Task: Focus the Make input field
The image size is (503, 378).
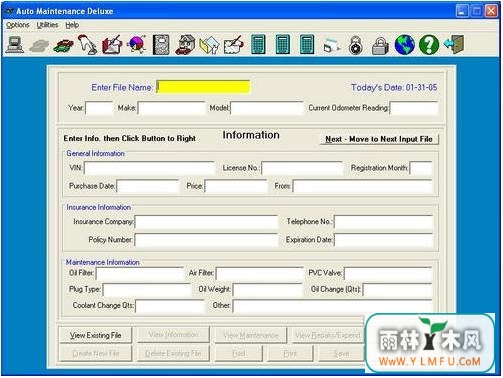Action: pos(172,108)
